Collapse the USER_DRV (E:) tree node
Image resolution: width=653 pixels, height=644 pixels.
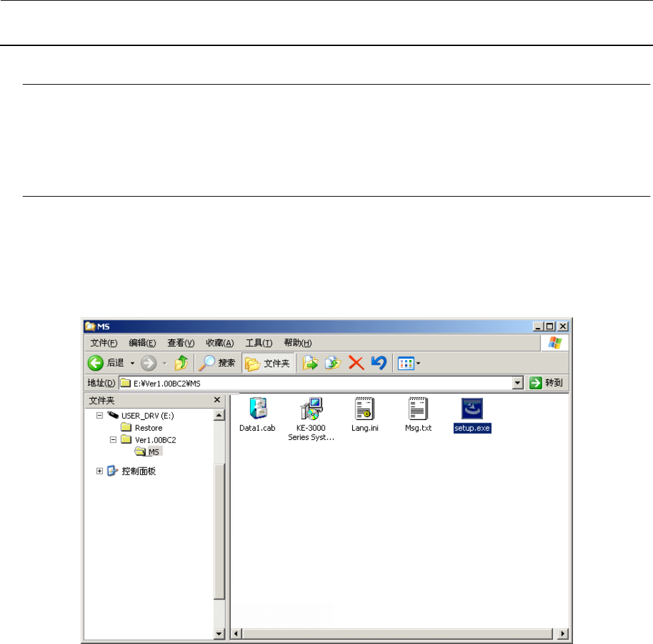(99, 415)
